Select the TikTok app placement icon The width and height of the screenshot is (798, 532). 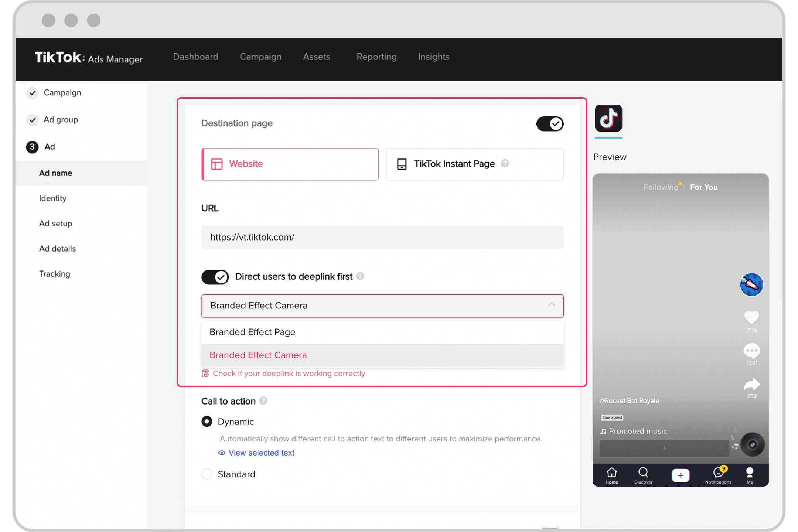click(608, 118)
